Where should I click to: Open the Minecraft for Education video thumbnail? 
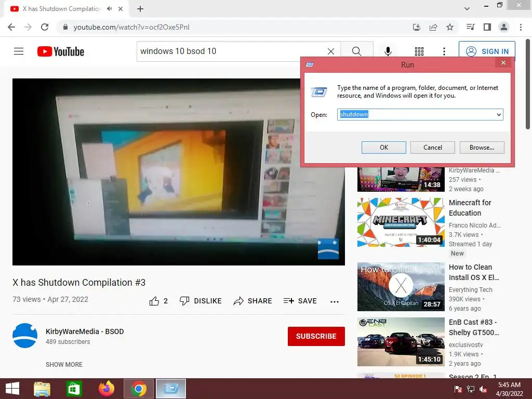click(x=401, y=222)
